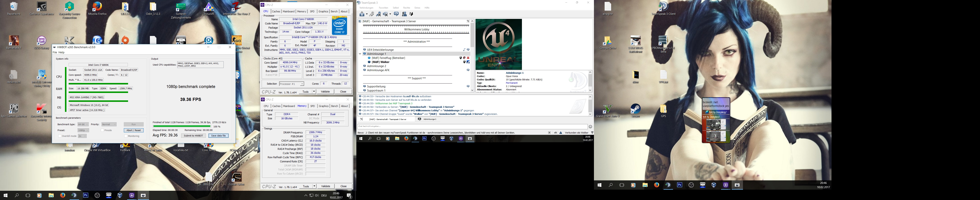
Task: Open Photoshop from left monitor taskbar
Action: point(86,195)
